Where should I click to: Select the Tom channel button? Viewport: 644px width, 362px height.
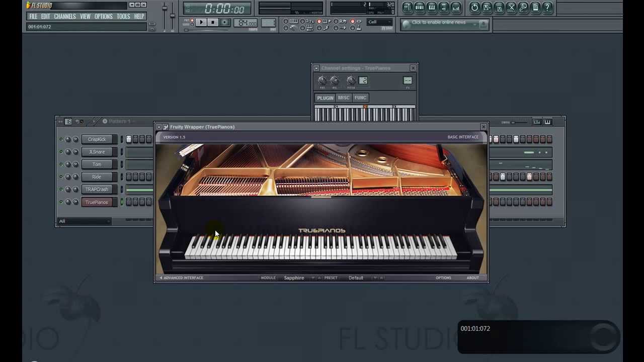coord(97,164)
